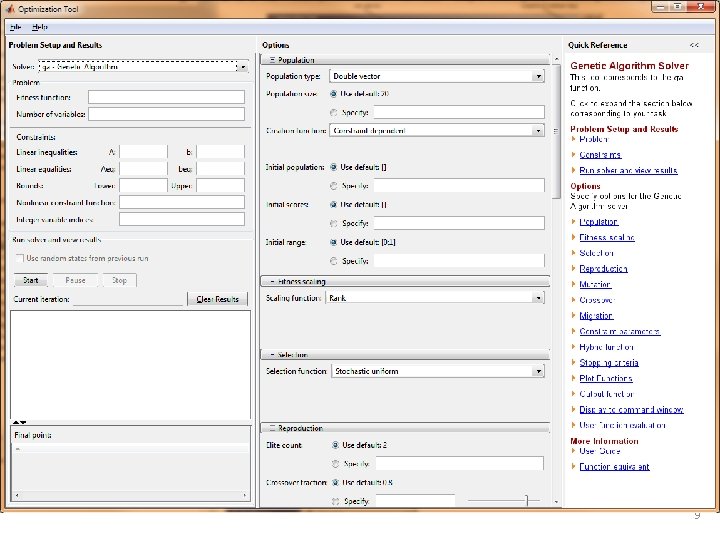Image resolution: width=720 pixels, height=540 pixels.
Task: Collapse the Selection options section
Action: (x=272, y=355)
